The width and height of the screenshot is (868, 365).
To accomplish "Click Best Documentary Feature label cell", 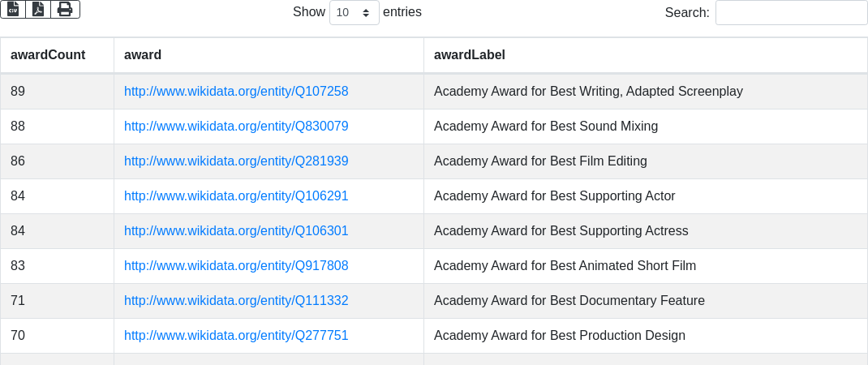I will click(x=646, y=301).
